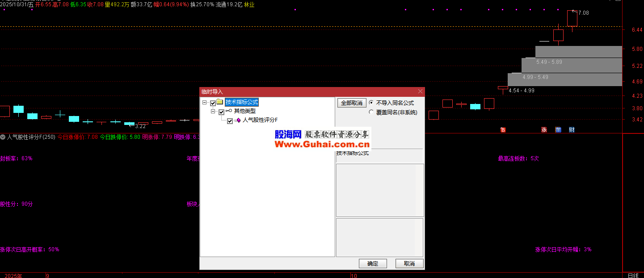Click the red B event marker
644x278 pixels.
pyautogui.click(x=503, y=130)
